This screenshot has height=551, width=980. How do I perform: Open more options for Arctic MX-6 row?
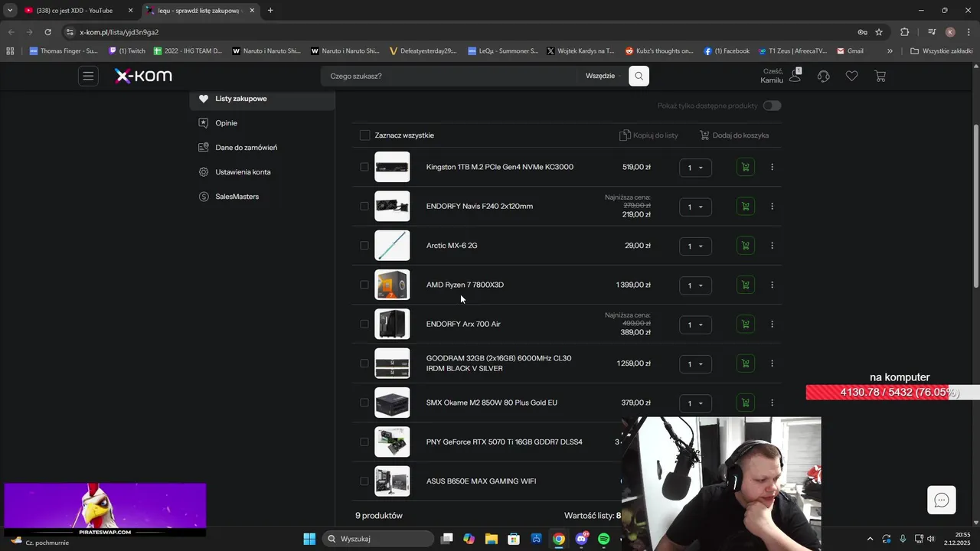point(772,246)
